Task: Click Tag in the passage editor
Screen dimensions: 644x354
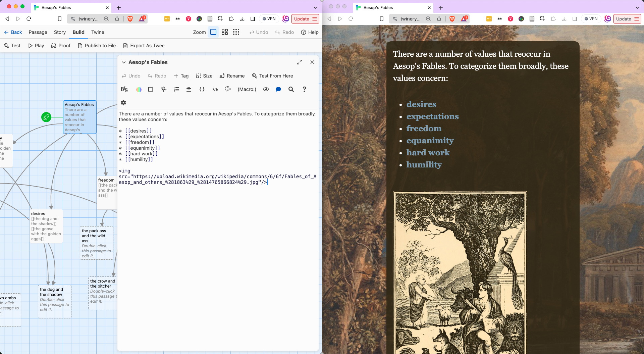Action: pos(181,76)
